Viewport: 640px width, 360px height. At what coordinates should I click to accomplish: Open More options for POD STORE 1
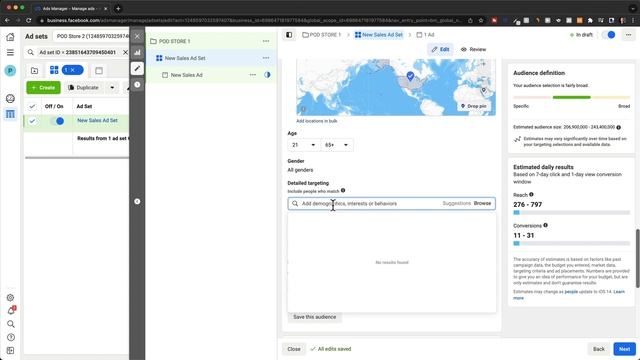(x=266, y=41)
